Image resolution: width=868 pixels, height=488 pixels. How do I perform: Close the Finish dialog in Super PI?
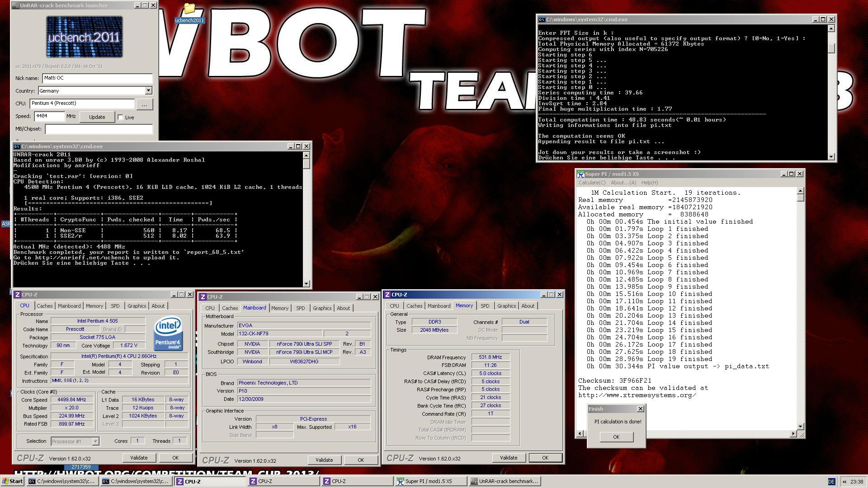[640, 409]
